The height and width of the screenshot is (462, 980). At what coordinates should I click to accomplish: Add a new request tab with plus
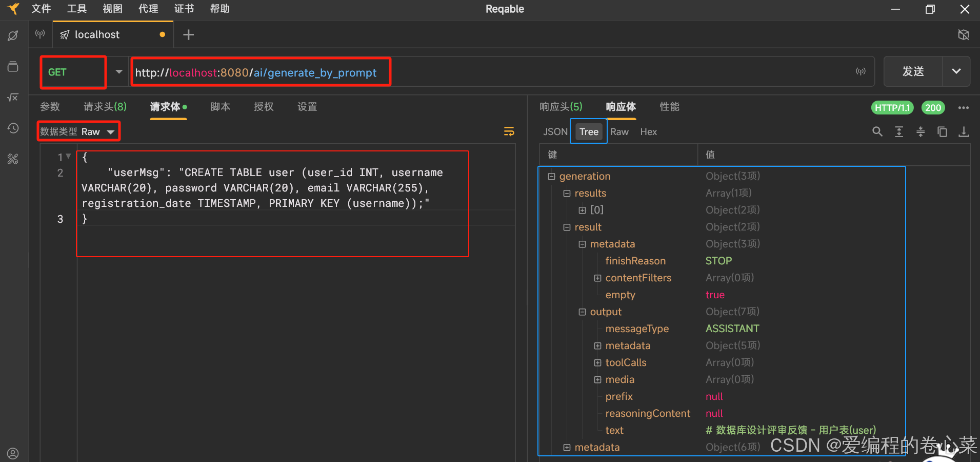[x=189, y=34]
